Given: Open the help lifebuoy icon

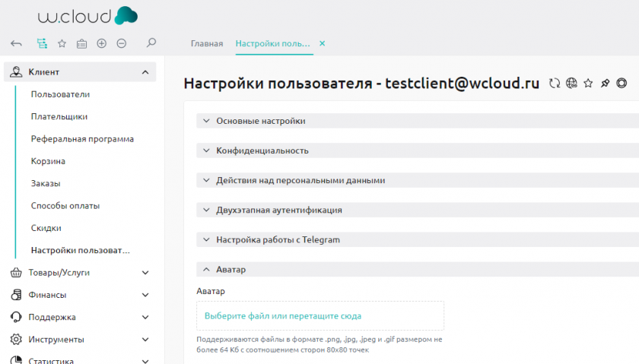Looking at the screenshot, I should [622, 84].
